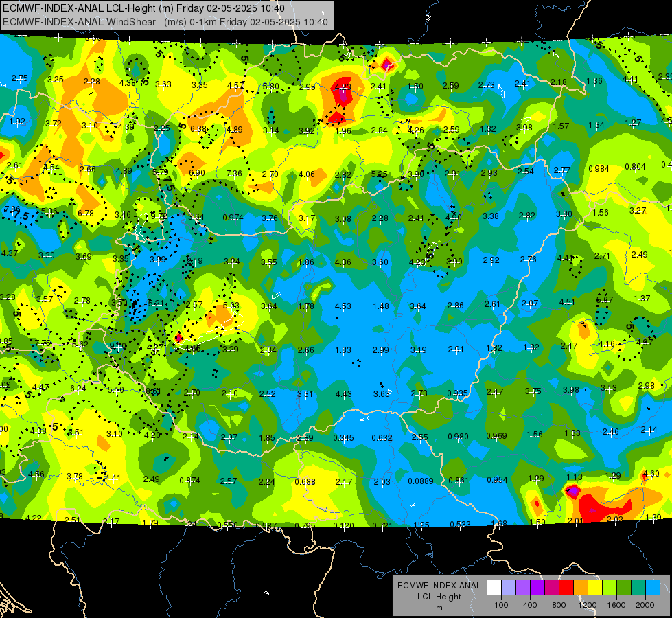
Task: Click the WindShear 0-1km title line
Action: (165, 22)
